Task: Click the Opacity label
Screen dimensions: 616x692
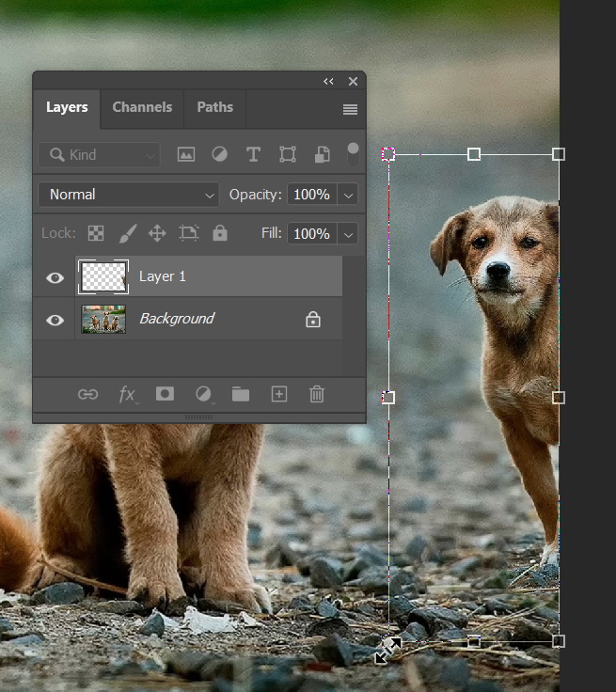Action: 255,195
